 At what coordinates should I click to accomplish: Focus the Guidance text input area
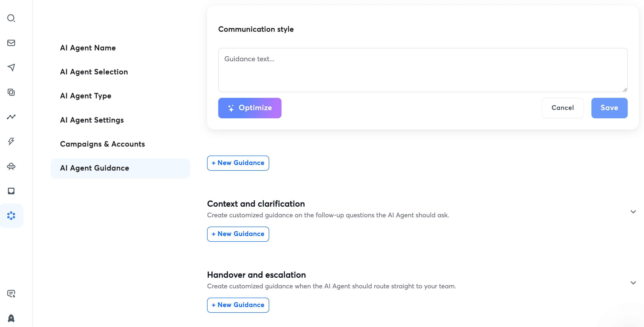coord(423,70)
